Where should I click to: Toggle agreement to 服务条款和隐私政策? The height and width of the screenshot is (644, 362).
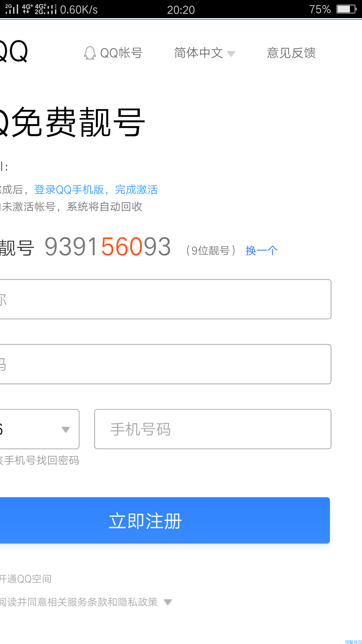(79, 602)
